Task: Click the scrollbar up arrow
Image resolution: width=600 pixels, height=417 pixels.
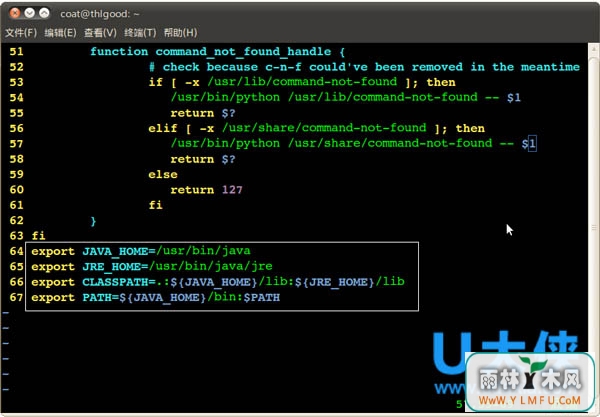Action: (x=594, y=49)
